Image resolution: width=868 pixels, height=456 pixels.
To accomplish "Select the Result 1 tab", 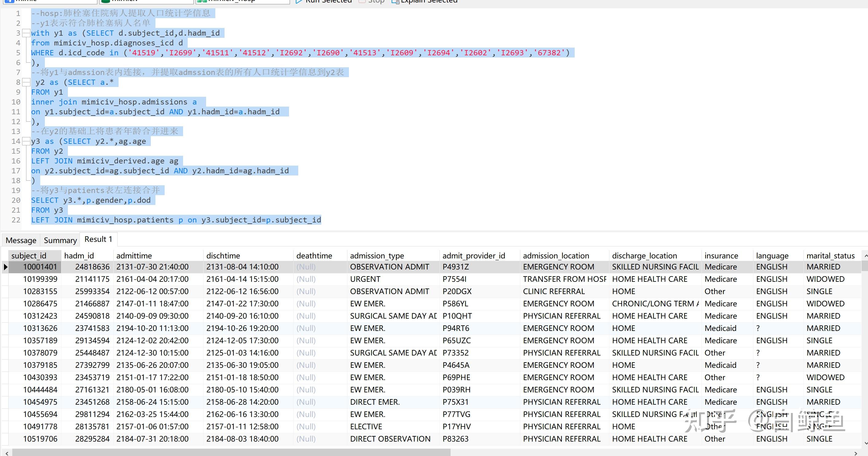I will [x=98, y=239].
